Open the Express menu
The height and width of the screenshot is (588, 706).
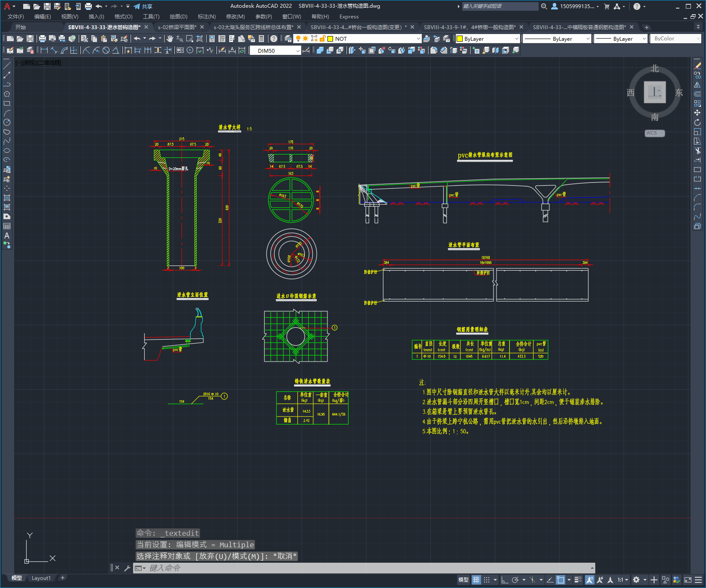[349, 17]
